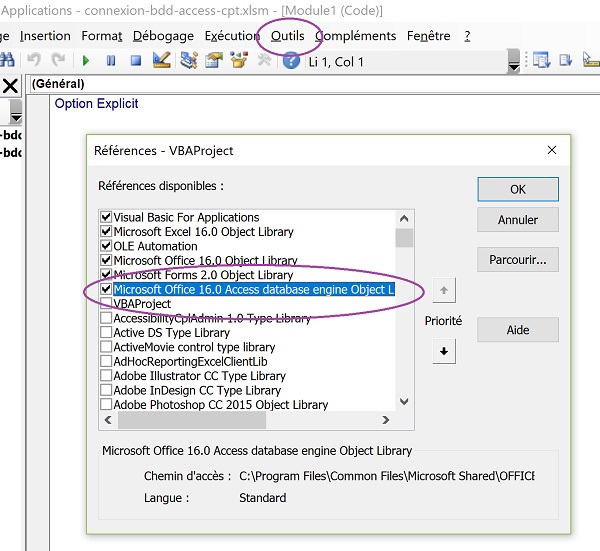
Task: Click the Redo arrow toolbar icon
Action: (59, 60)
